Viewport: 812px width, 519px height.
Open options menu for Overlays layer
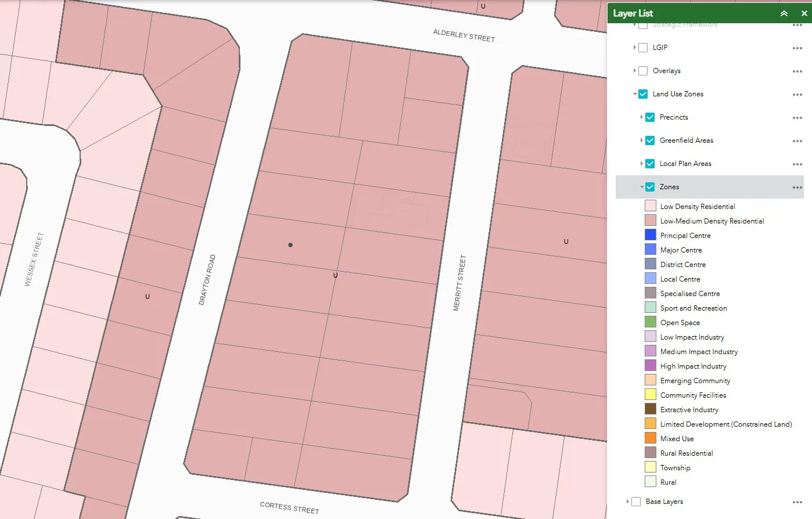pos(797,71)
